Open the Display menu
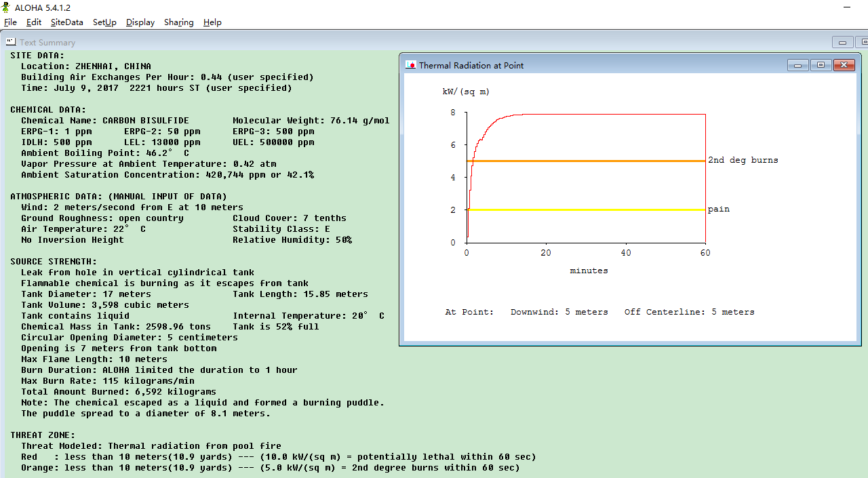The height and width of the screenshot is (478, 868). pyautogui.click(x=140, y=22)
